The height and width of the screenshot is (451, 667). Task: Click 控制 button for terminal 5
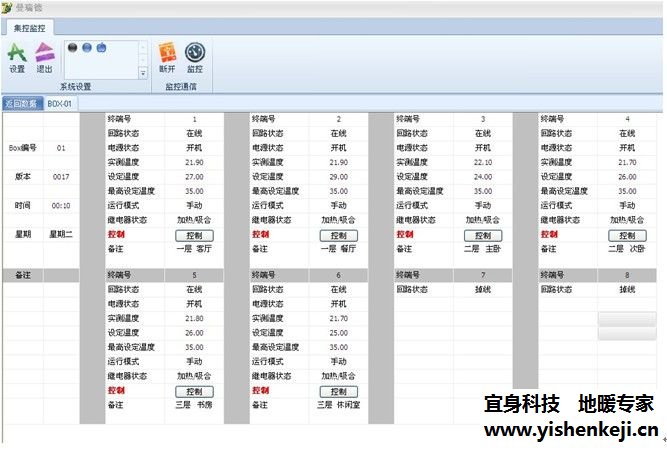pos(194,391)
